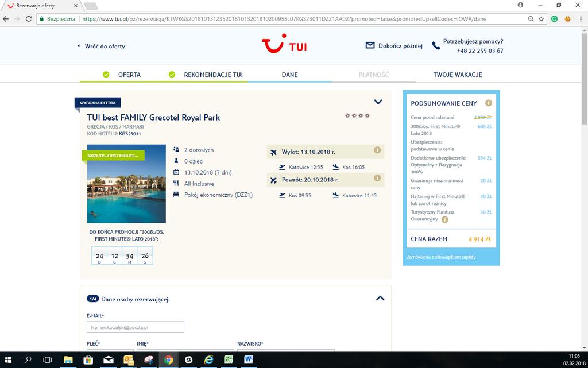Open taskbar search magnifier
This screenshot has height=368, width=588.
click(x=28, y=360)
